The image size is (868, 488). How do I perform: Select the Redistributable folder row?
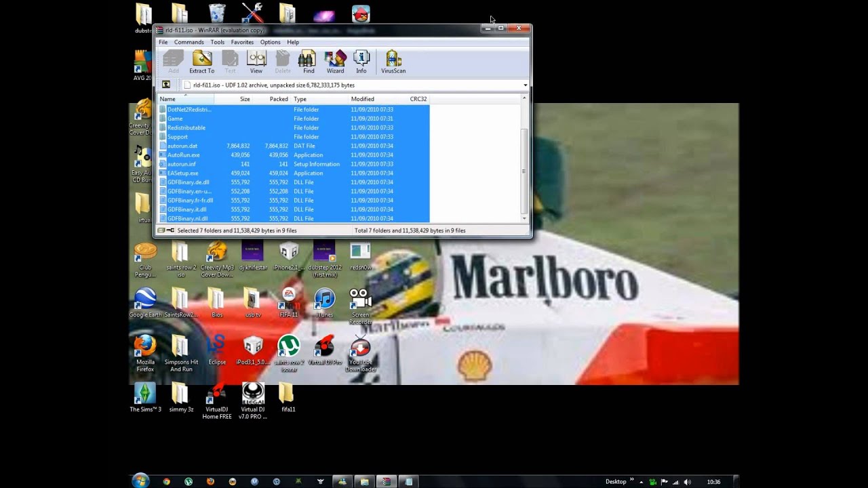294,127
